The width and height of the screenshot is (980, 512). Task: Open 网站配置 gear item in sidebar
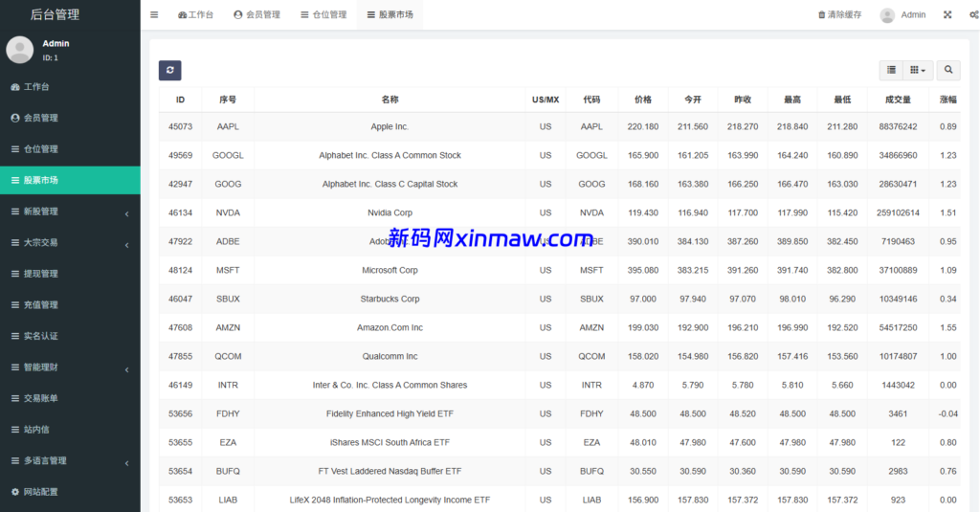coord(70,492)
